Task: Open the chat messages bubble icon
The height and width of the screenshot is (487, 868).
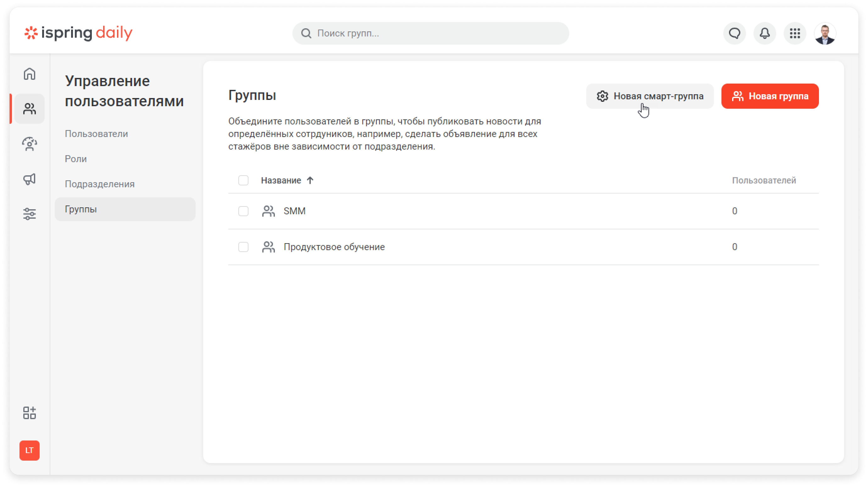Action: 735,33
